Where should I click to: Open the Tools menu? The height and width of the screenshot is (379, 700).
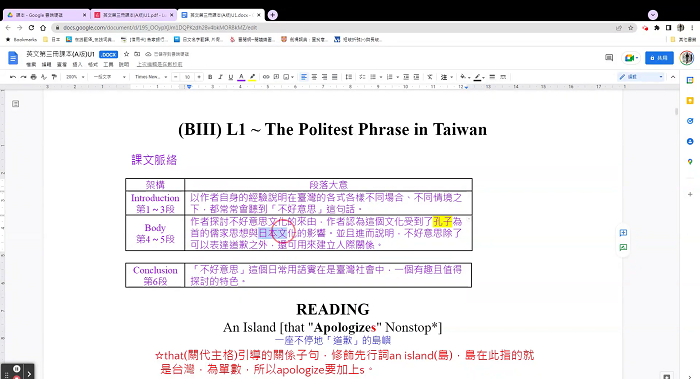tap(108, 64)
